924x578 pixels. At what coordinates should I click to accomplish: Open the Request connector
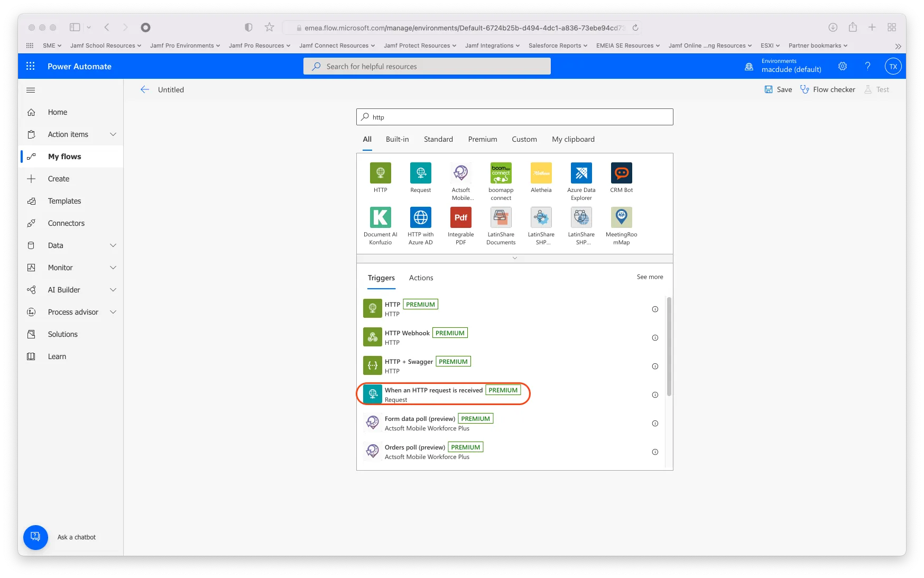point(420,173)
